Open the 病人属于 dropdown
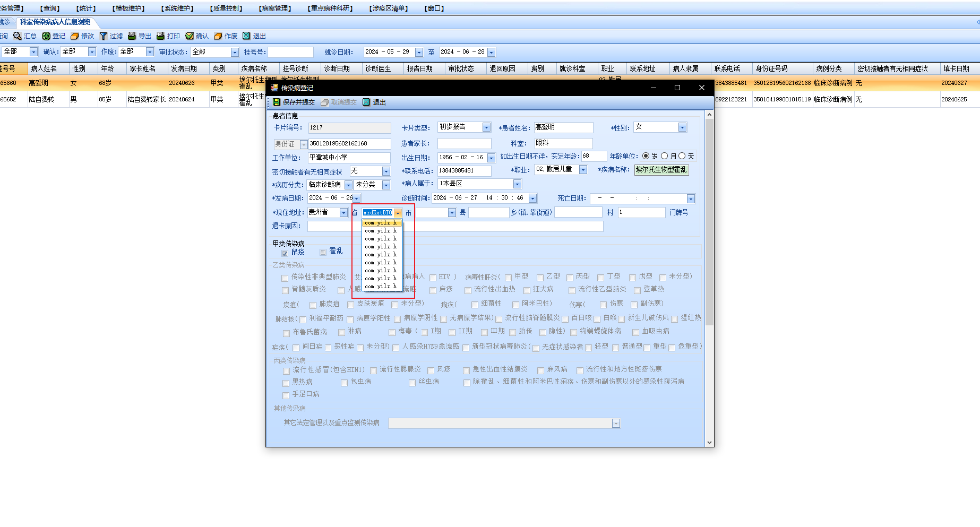This screenshot has height=527, width=980. [517, 184]
